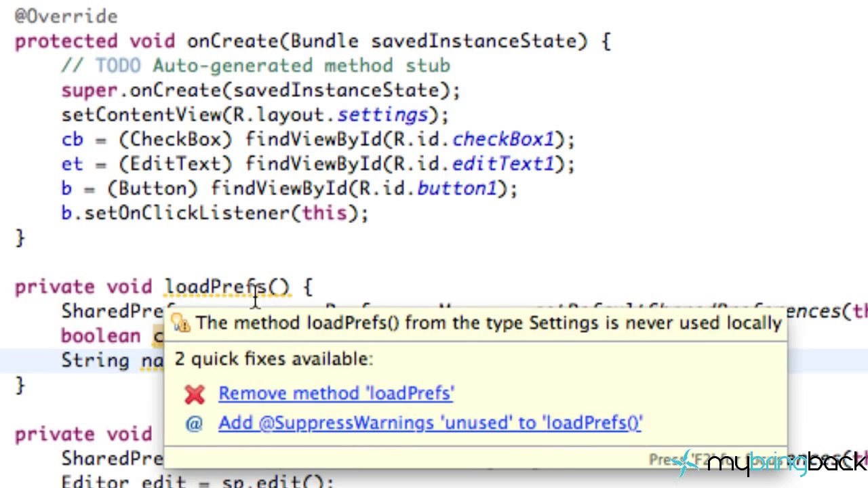
Task: Click findViewById on the button1 line
Action: tap(279, 188)
